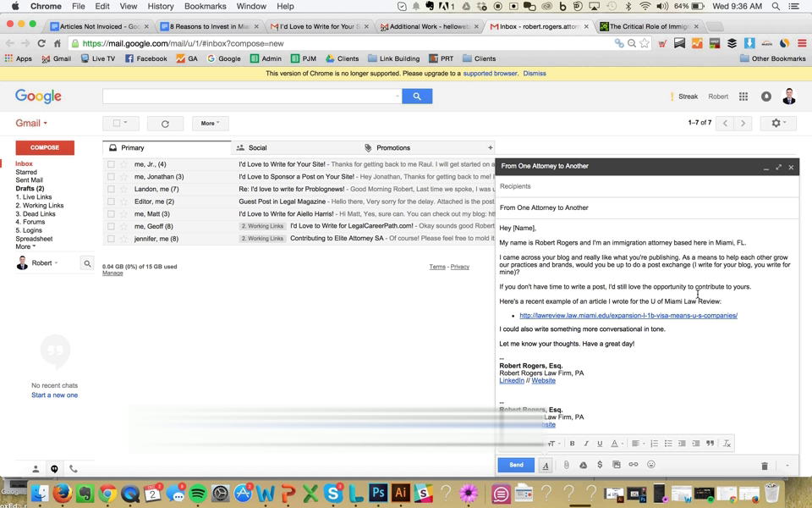
Task: Insert a numbered list in the email
Action: (x=654, y=443)
